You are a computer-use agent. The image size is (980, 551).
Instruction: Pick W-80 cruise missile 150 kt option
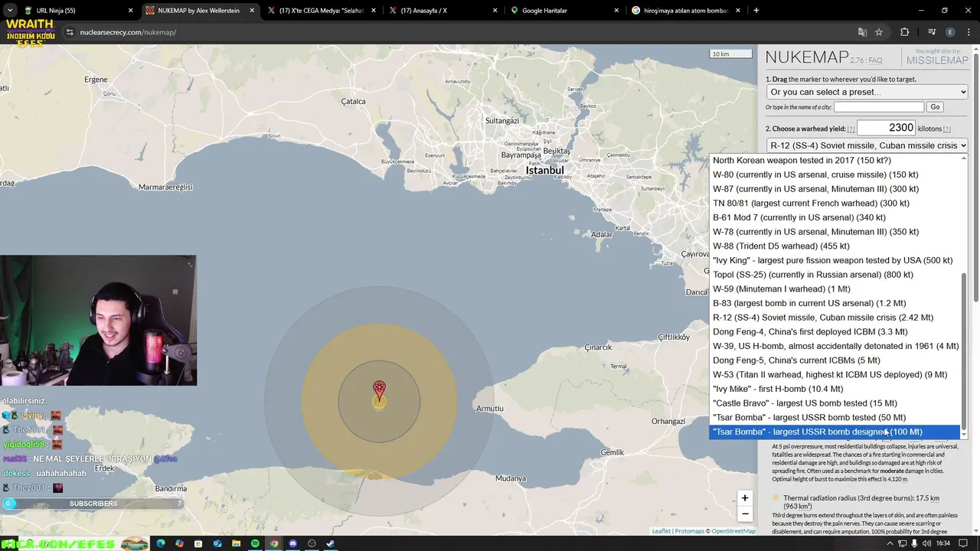coord(834,174)
